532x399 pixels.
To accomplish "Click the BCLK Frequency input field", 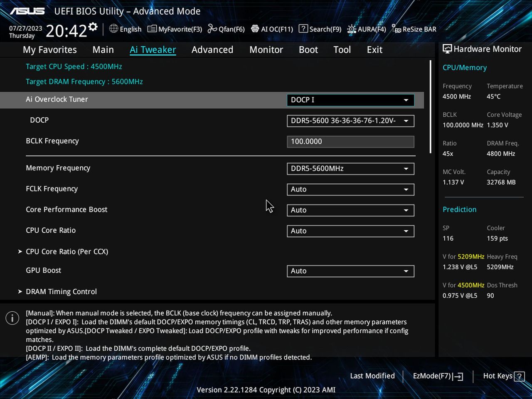I will point(350,142).
